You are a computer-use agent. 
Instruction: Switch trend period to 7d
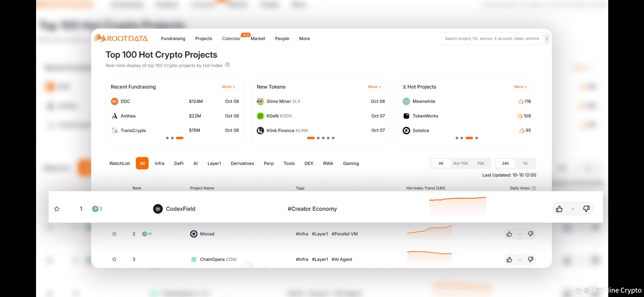pyautogui.click(x=525, y=163)
